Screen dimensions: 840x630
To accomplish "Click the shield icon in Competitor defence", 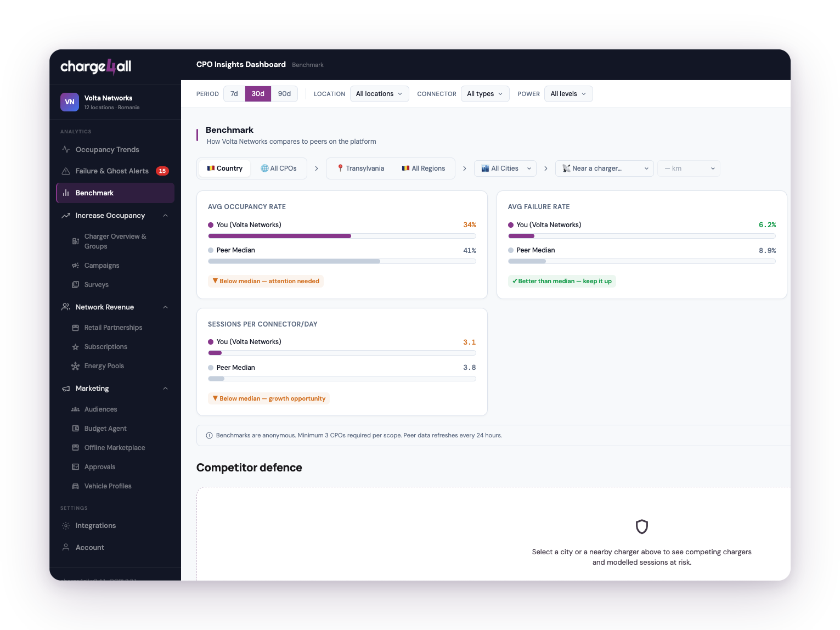I will click(x=642, y=527).
